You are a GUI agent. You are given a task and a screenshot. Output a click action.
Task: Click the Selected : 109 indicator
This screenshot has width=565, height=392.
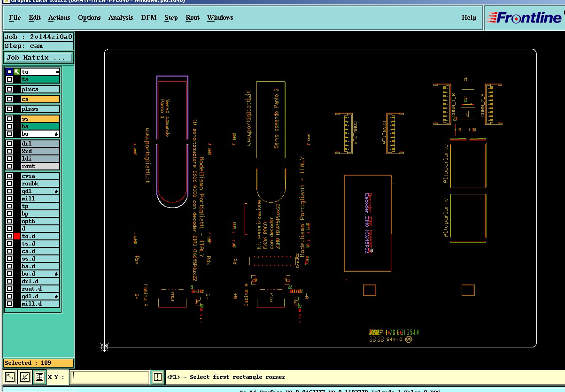(39, 363)
